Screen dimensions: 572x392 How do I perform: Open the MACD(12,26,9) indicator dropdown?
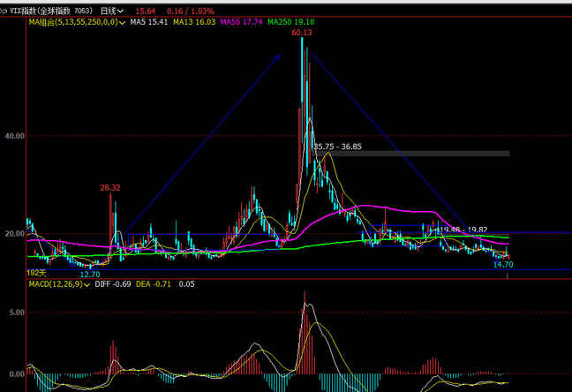coord(59,284)
